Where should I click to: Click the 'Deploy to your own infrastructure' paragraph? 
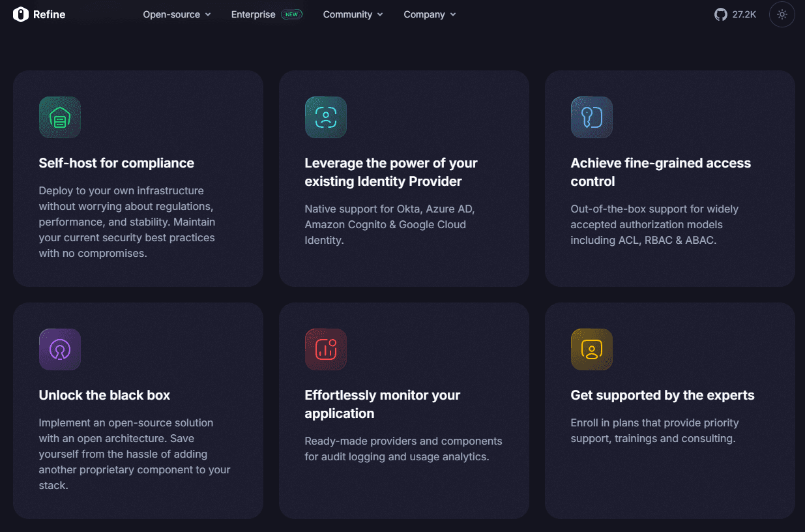127,222
